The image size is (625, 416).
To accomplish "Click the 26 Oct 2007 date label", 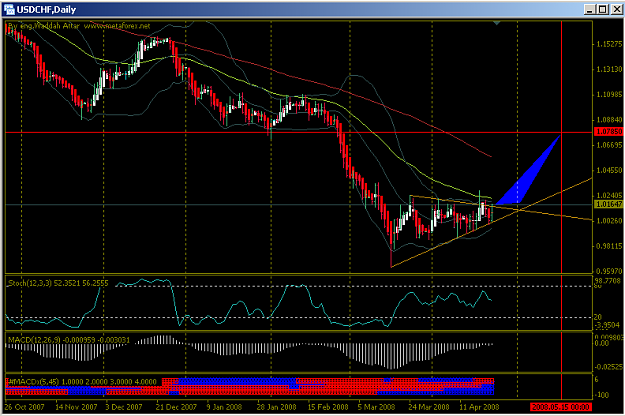I will (x=25, y=407).
